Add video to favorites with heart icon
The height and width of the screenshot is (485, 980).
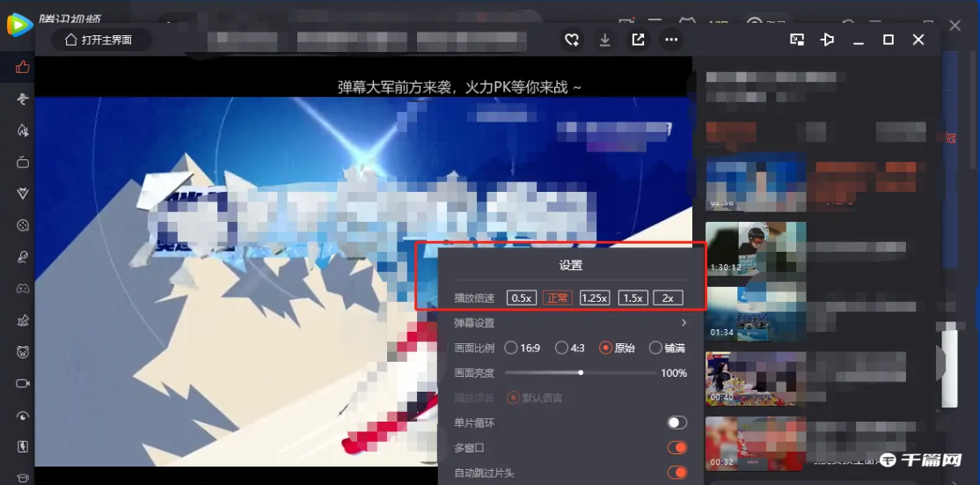[x=571, y=40]
